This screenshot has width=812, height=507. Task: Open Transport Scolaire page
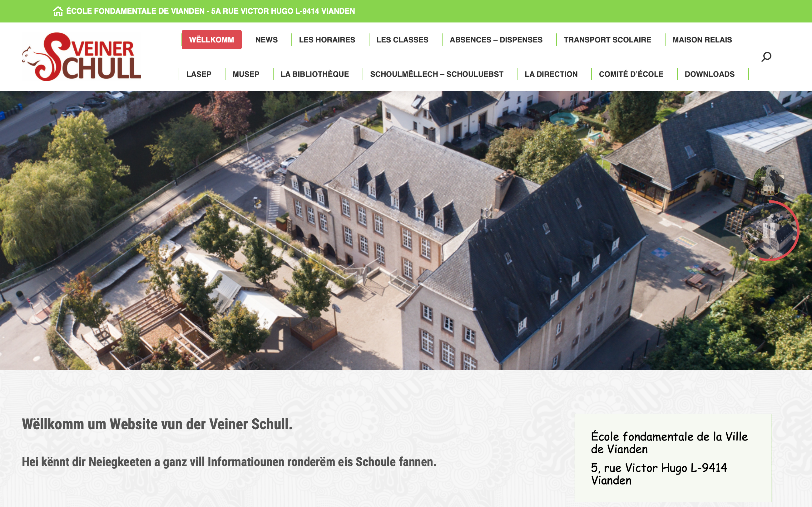click(x=607, y=40)
